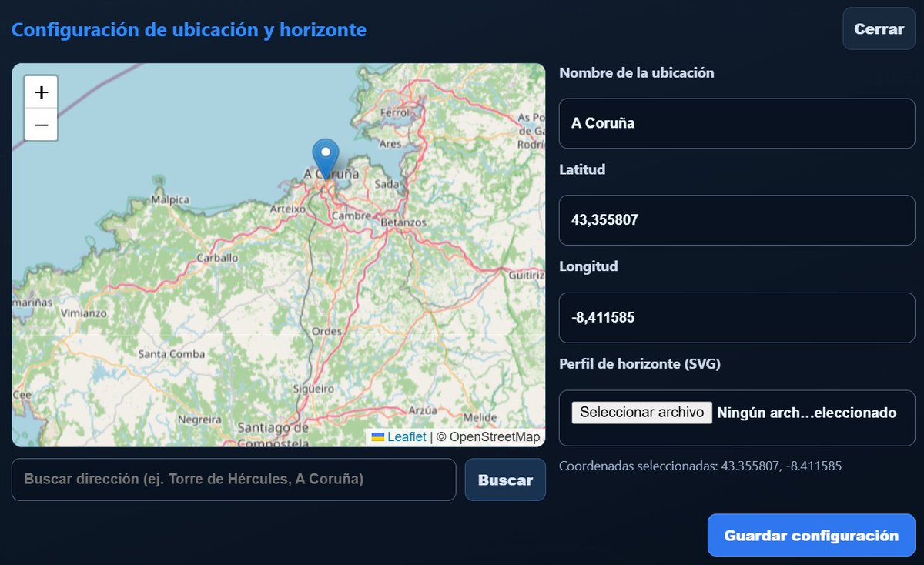The height and width of the screenshot is (565, 924).
Task: Click the Sada label on the map
Action: (x=387, y=184)
